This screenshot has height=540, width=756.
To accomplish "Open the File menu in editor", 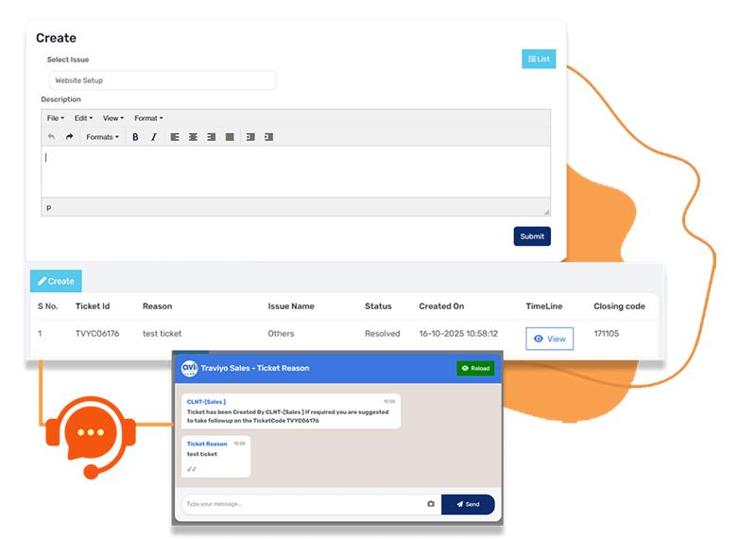I will tap(56, 118).
